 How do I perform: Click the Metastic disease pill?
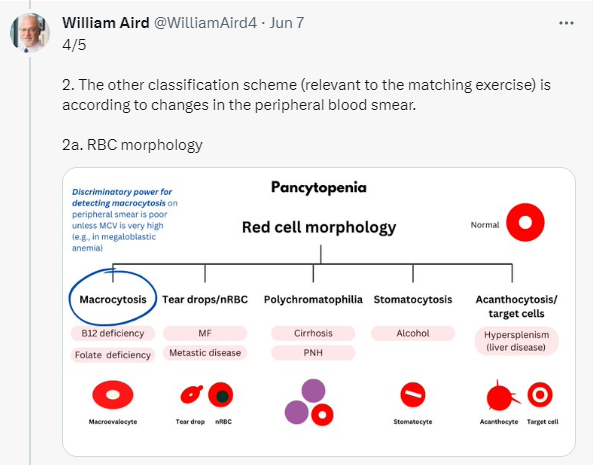tap(205, 353)
